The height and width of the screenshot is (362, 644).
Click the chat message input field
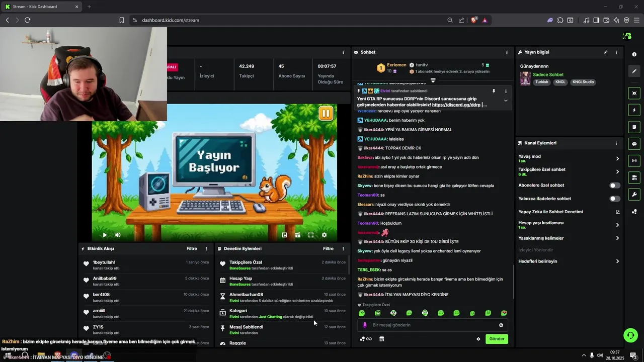pyautogui.click(x=433, y=325)
